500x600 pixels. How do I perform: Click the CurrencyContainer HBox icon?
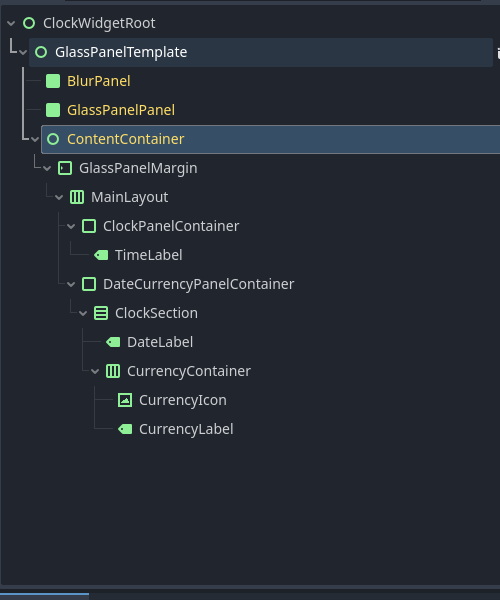[113, 371]
